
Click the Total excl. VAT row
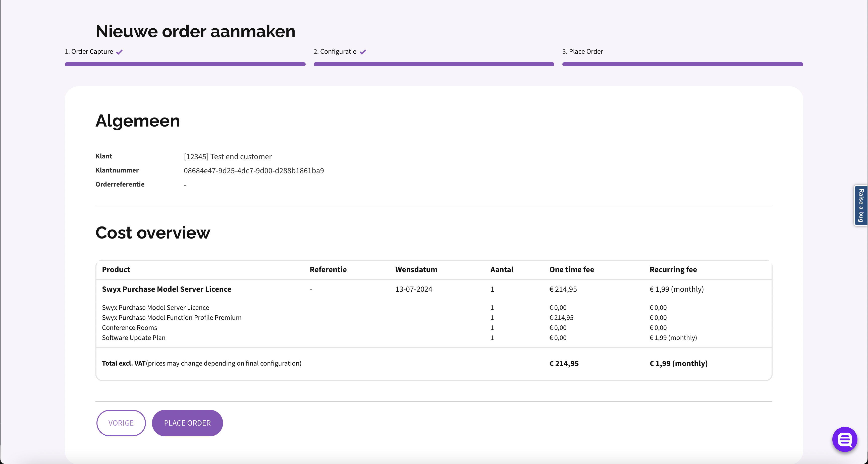tap(201, 363)
